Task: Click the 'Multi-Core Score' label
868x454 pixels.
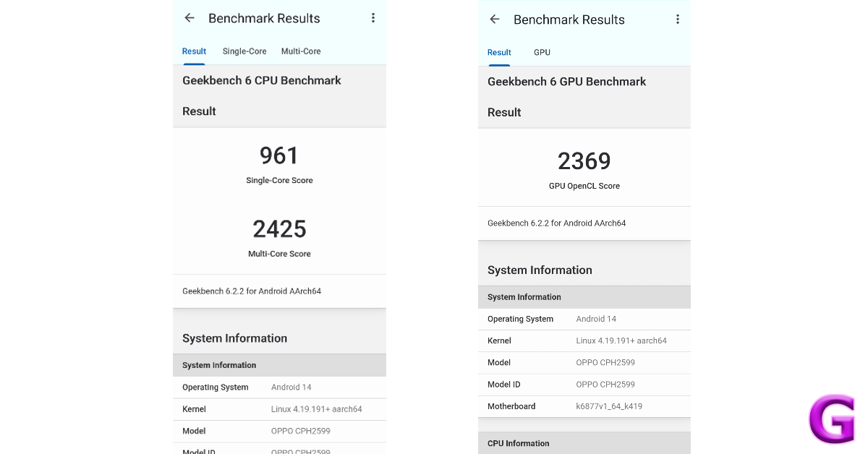Action: tap(279, 254)
